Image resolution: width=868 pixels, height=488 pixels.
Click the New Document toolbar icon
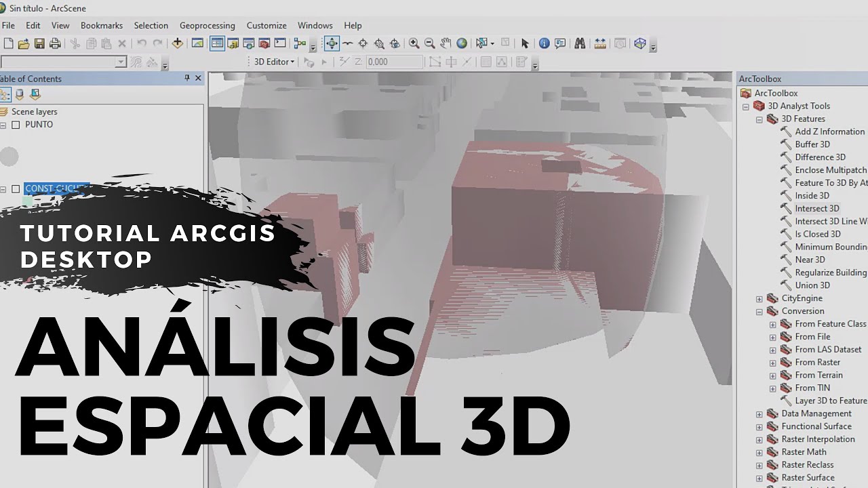coord(8,43)
